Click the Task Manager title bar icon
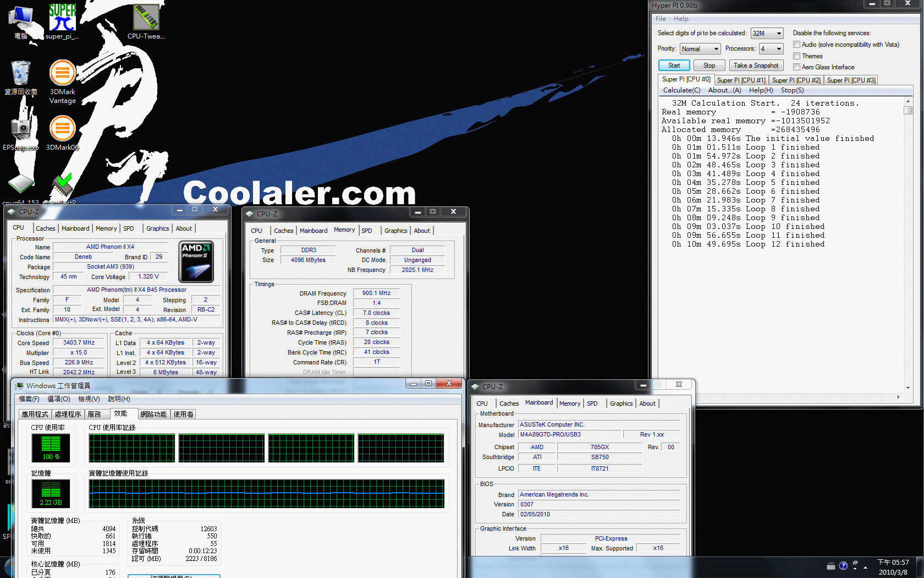924x578 pixels. point(20,386)
